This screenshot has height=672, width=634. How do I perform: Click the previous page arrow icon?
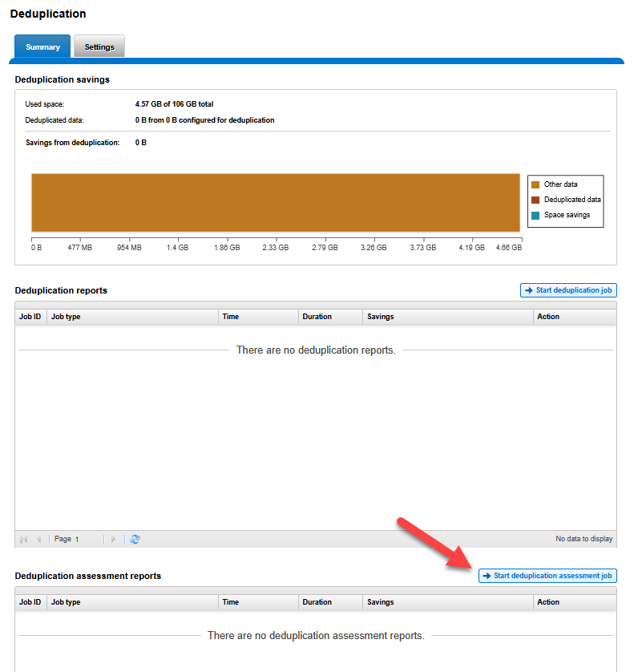pyautogui.click(x=38, y=540)
